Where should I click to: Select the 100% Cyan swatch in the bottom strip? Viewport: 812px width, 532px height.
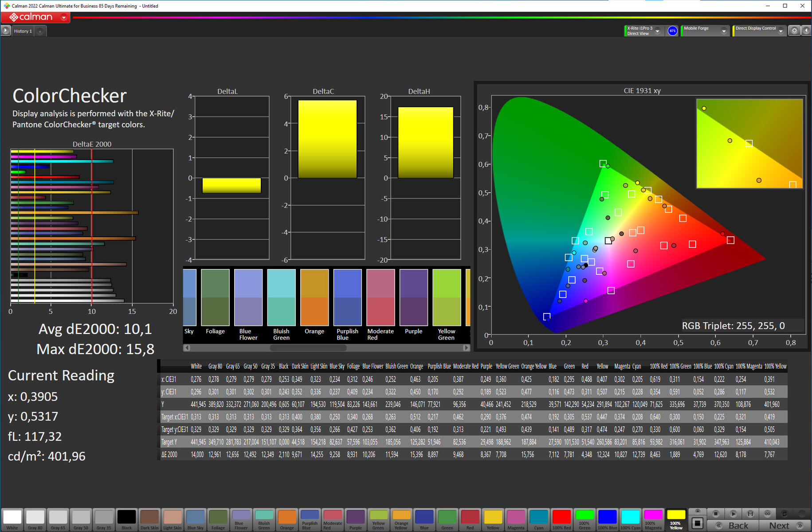[x=630, y=520]
